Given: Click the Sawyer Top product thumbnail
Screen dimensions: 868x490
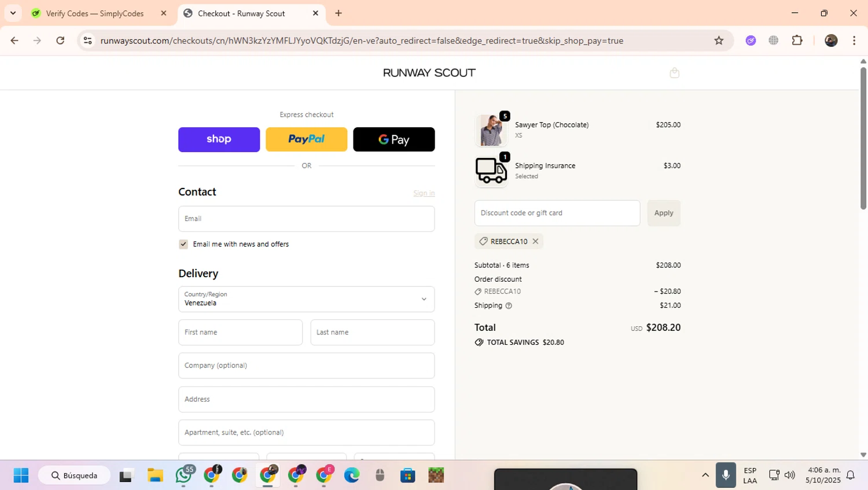Looking at the screenshot, I should (x=491, y=130).
